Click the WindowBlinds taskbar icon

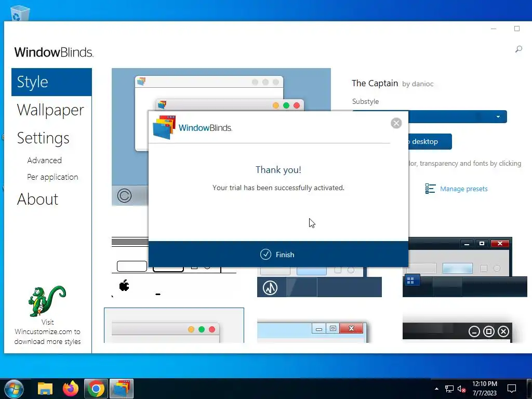coord(122,389)
